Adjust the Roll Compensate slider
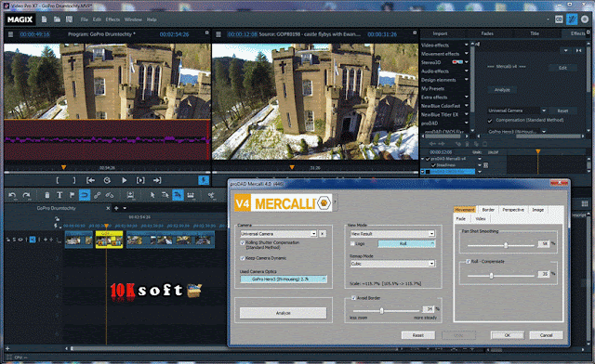Image resolution: width=595 pixels, height=364 pixels. pyautogui.click(x=491, y=276)
